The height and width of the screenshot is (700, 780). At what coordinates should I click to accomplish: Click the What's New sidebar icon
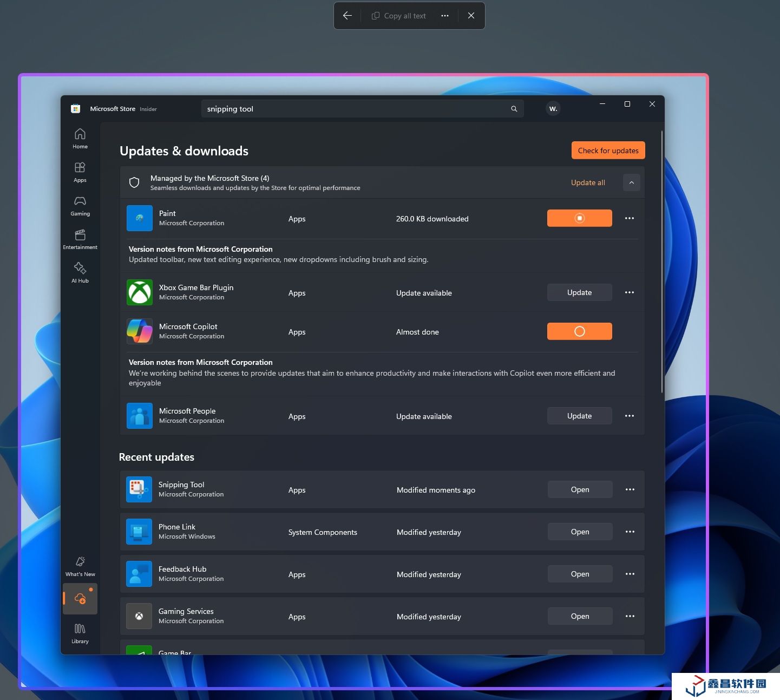80,566
